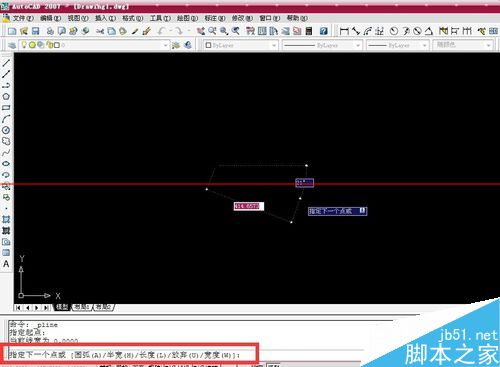Paste from clipboard
This screenshot has height=367, width=500.
[x=123, y=31]
